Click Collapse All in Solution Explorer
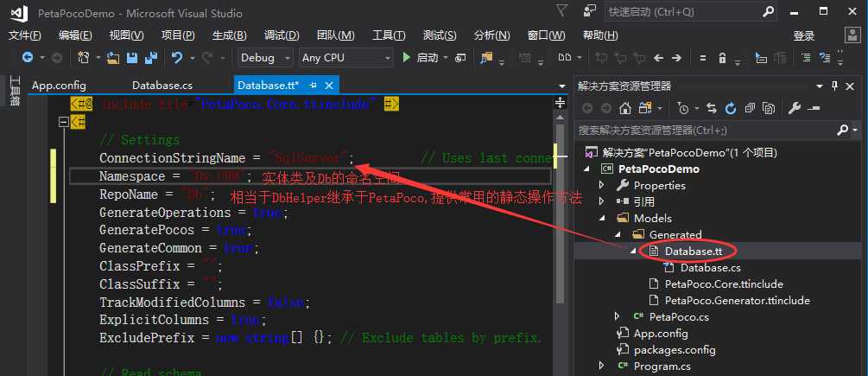The height and width of the screenshot is (376, 868). coord(750,109)
